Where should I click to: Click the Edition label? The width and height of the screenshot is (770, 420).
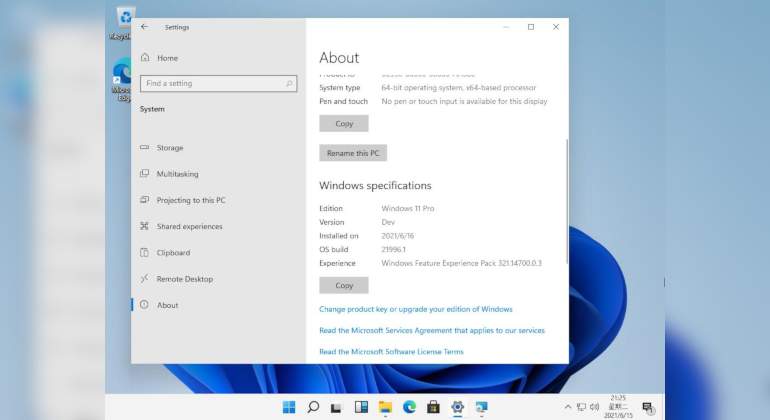coord(331,208)
